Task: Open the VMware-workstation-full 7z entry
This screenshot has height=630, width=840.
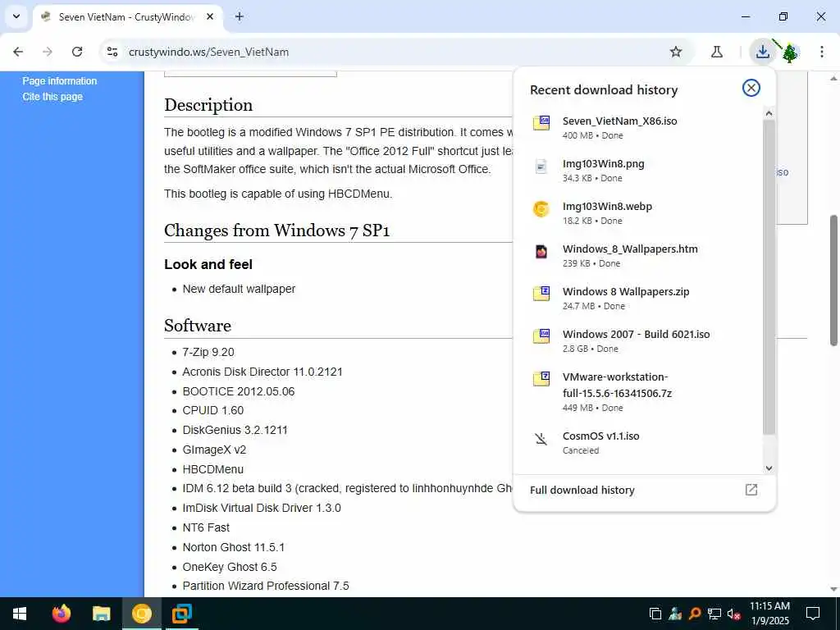Action: (637, 391)
